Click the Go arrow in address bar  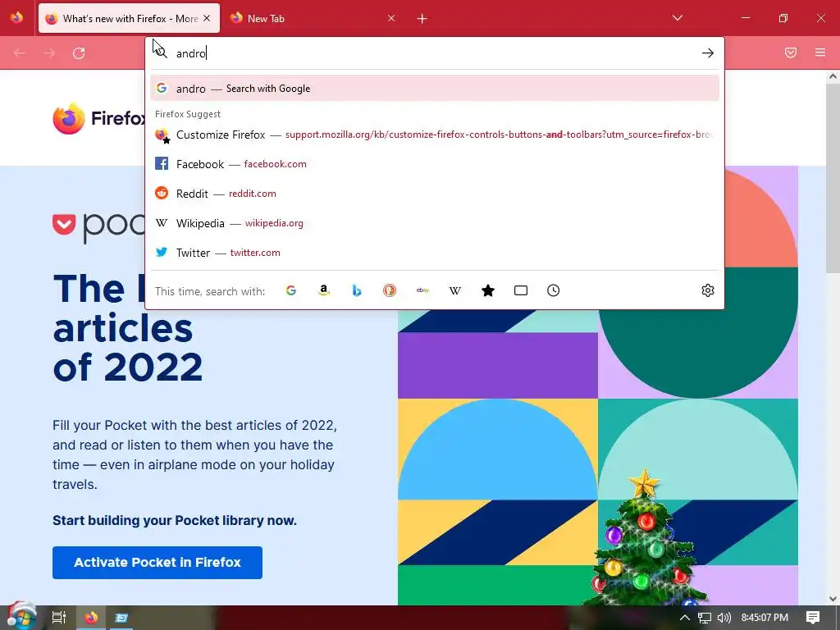708,53
